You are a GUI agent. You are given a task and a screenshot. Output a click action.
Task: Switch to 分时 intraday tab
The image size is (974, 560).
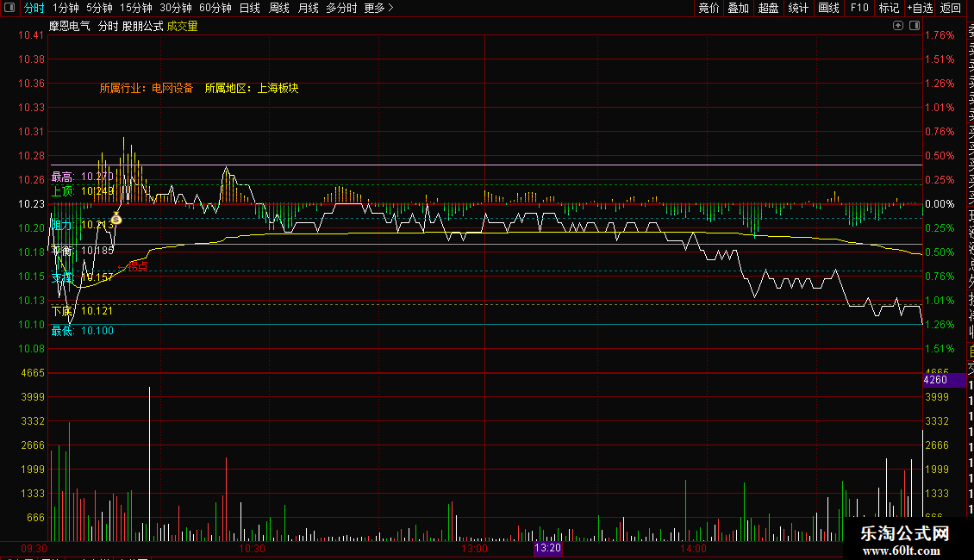(x=34, y=8)
